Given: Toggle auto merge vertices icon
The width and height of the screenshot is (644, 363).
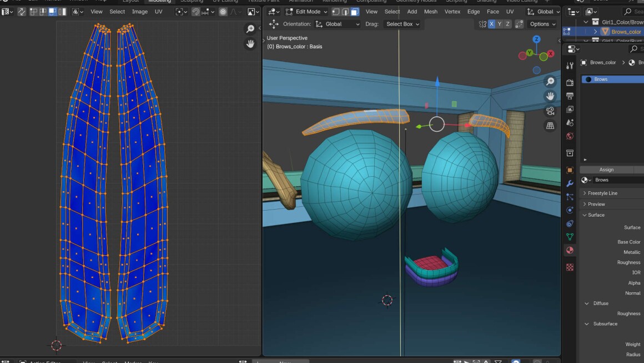Looking at the screenshot, I should coord(519,24).
